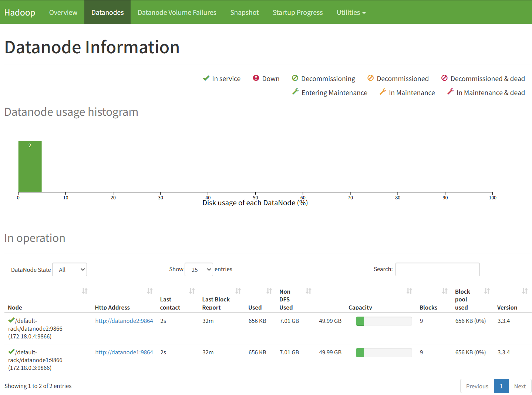Sort using the Version column sort arrows
The width and height of the screenshot is (532, 395).
tap(525, 291)
